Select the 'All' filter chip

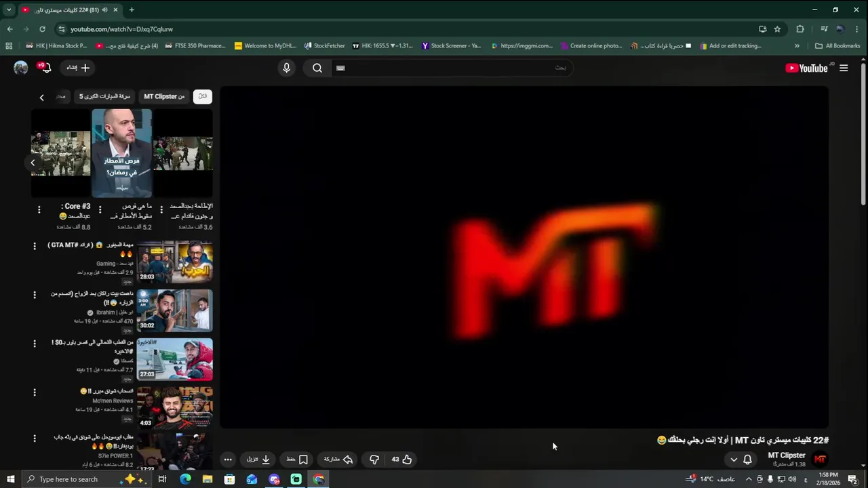coord(202,96)
